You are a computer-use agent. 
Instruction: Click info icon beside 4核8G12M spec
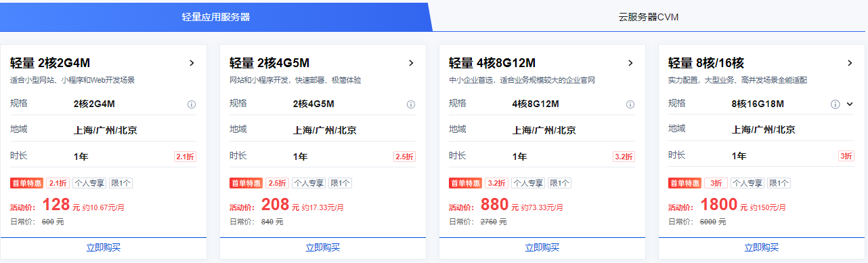630,104
